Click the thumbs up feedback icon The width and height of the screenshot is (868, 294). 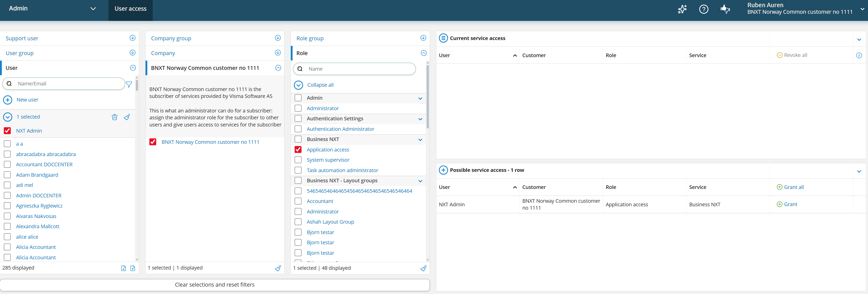[725, 9]
